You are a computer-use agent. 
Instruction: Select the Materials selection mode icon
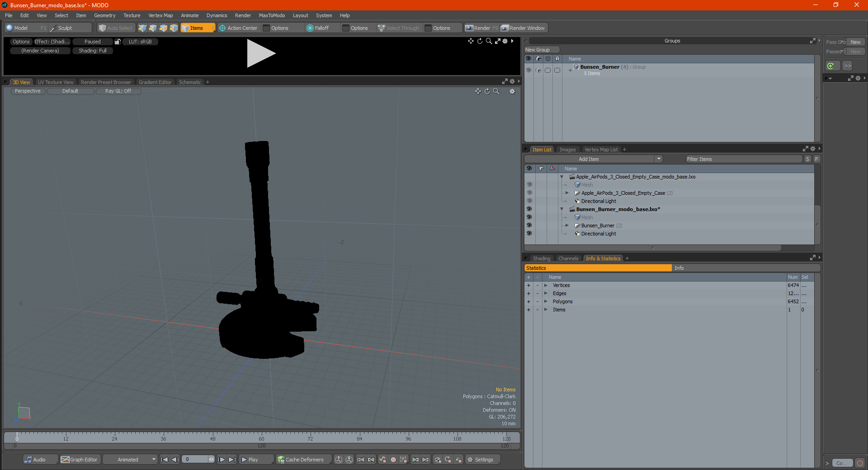click(x=174, y=28)
